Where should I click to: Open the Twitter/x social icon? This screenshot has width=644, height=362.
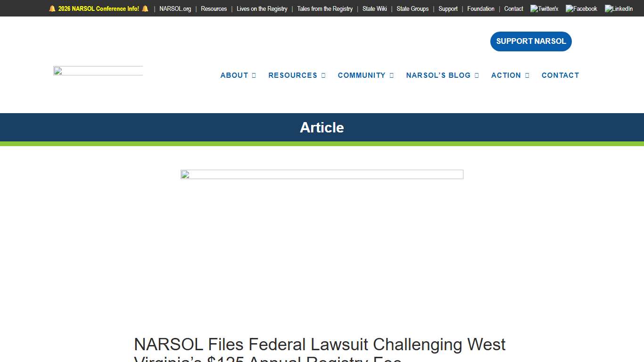coord(543,8)
